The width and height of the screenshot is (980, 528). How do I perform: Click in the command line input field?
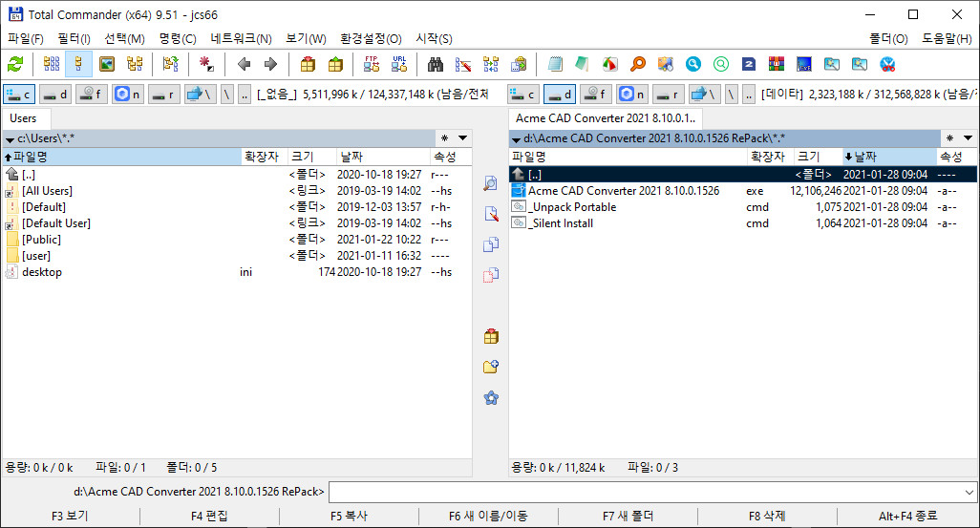click(x=646, y=493)
